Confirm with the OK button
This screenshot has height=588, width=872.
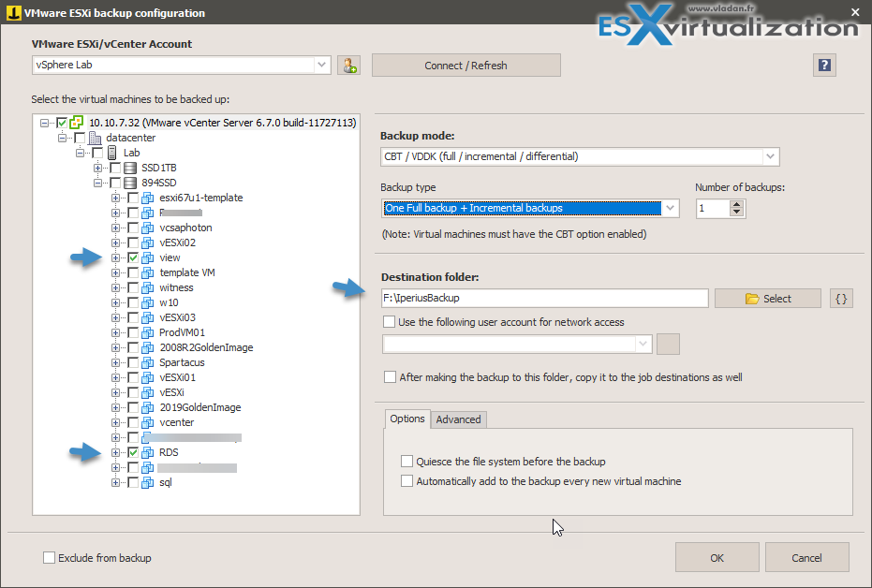tap(717, 557)
